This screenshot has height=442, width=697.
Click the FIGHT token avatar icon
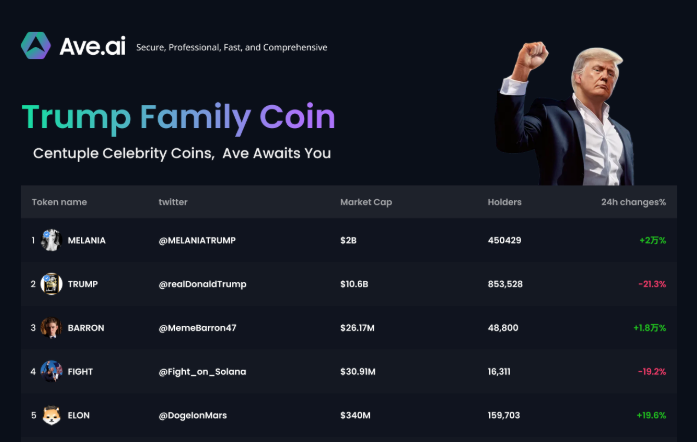point(51,372)
